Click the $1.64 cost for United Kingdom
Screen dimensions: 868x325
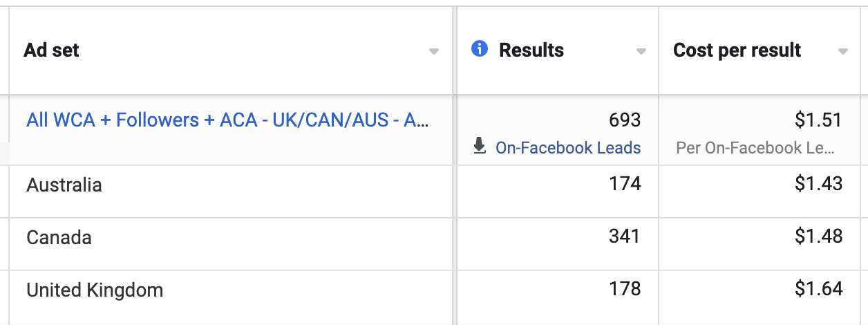(818, 288)
